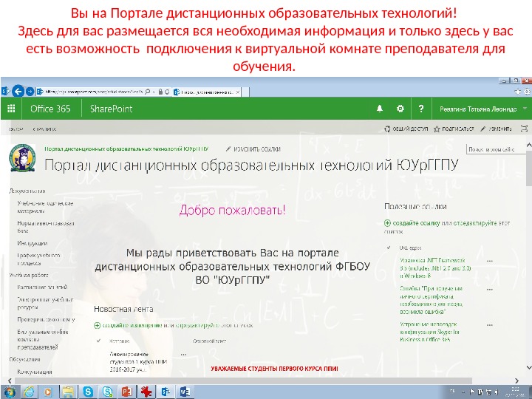Open 'Электронные учебные ресурсы' navigation link
The height and width of the screenshot is (399, 532).
pos(45,304)
